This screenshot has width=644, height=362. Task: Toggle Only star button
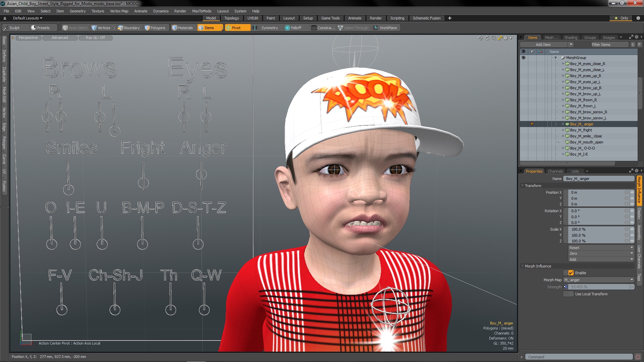pyautogui.click(x=621, y=18)
